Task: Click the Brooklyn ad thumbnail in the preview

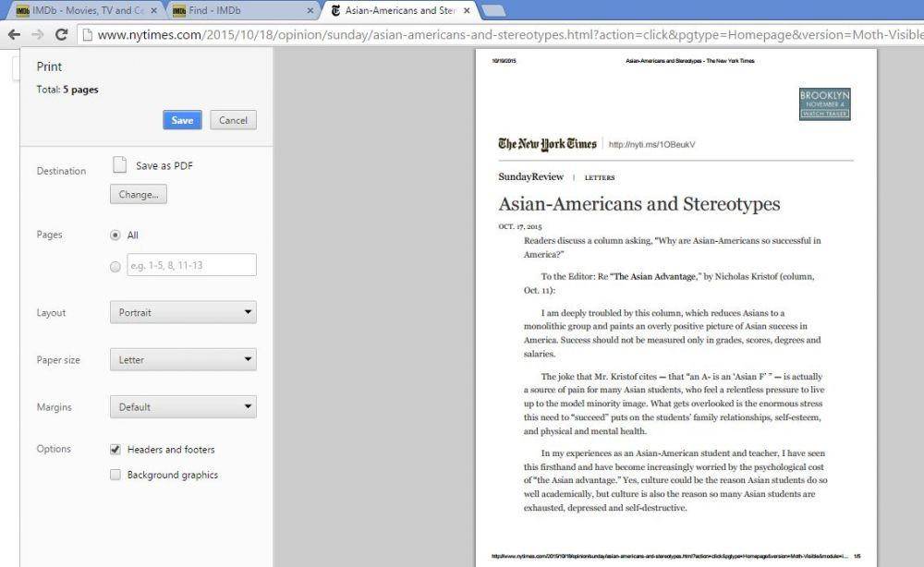Action: point(824,104)
